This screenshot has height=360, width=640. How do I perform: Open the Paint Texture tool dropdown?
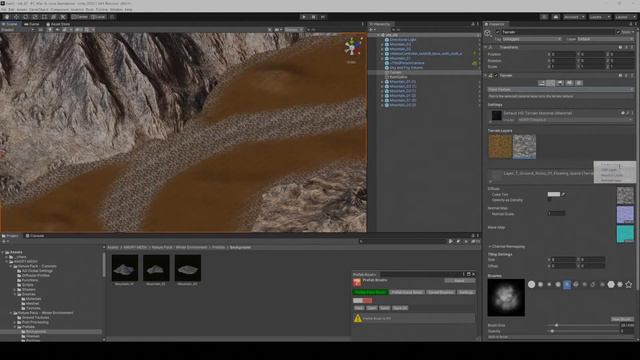coord(560,89)
